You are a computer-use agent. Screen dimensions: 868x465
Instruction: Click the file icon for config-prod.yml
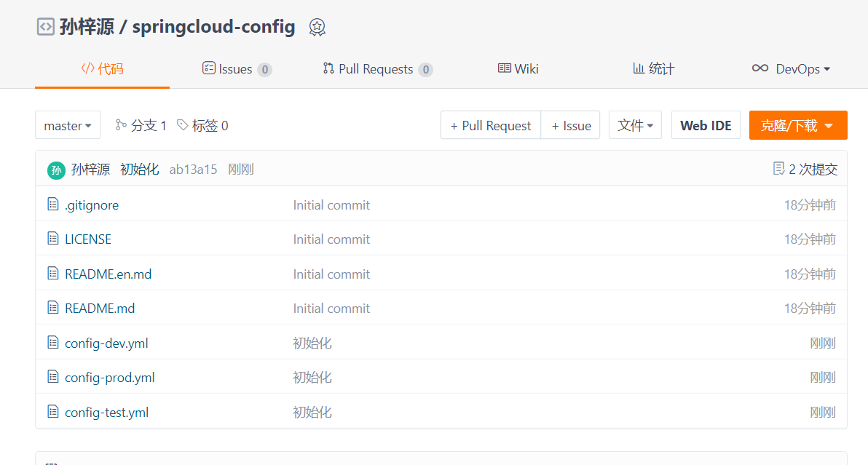[x=52, y=377]
